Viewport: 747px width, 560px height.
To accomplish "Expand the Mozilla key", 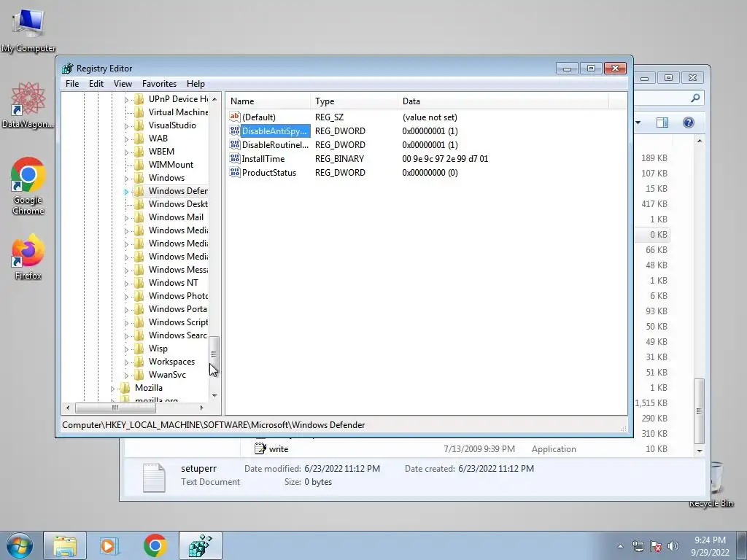I will [112, 389].
